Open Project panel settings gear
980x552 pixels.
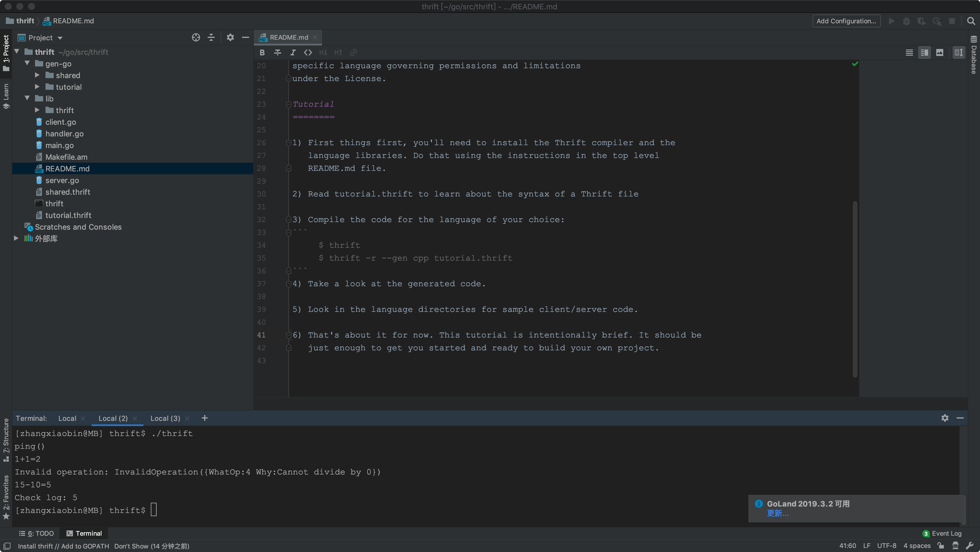point(230,37)
